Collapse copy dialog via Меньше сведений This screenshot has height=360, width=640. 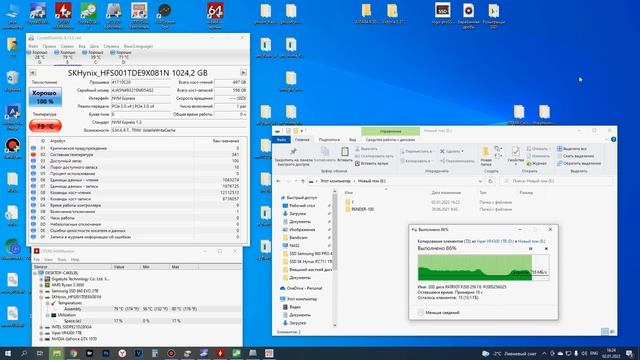click(x=438, y=313)
